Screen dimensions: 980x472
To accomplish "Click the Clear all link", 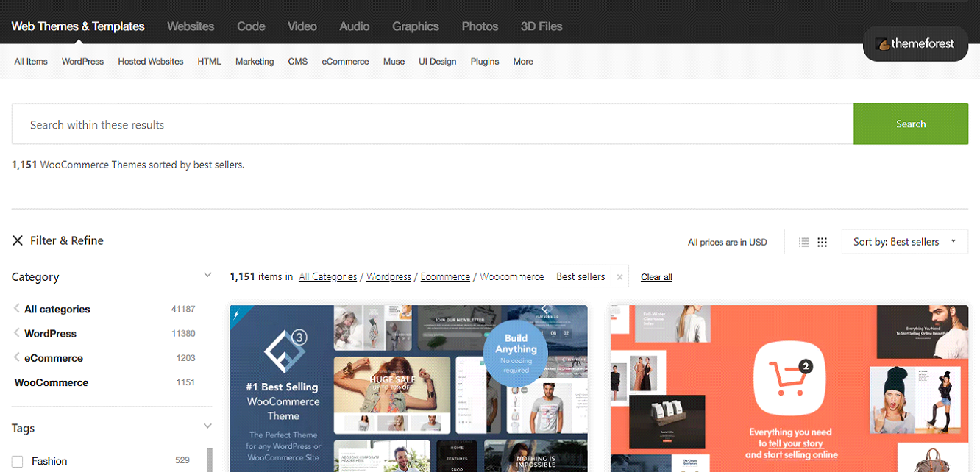I will (656, 277).
